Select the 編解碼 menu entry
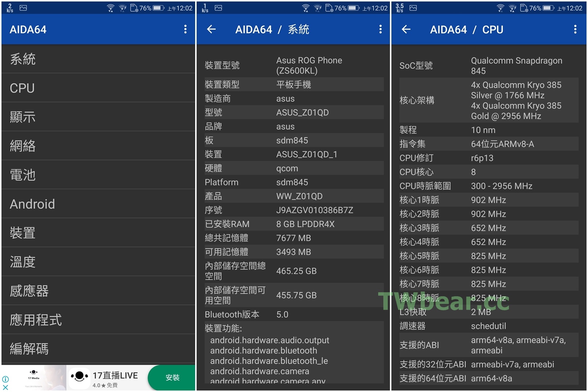The width and height of the screenshot is (588, 392). pos(98,349)
